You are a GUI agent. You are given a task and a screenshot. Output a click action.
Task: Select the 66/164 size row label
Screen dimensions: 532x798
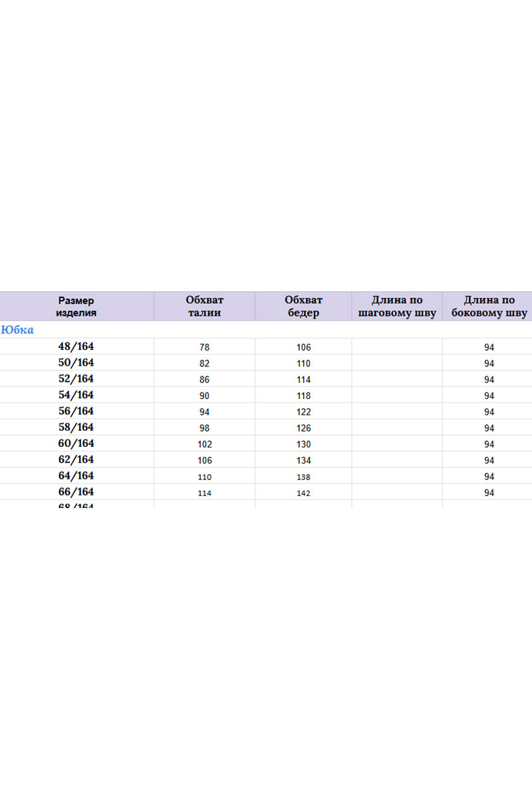pyautogui.click(x=76, y=492)
